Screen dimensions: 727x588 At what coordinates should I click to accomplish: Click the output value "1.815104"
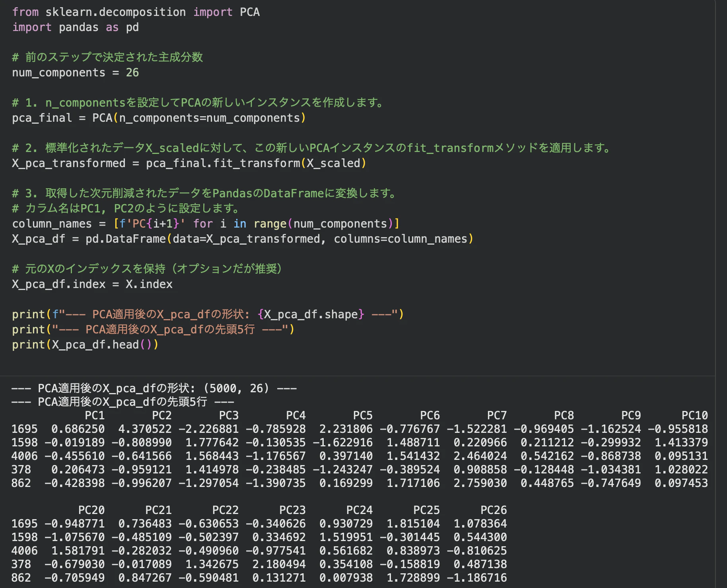tap(413, 524)
